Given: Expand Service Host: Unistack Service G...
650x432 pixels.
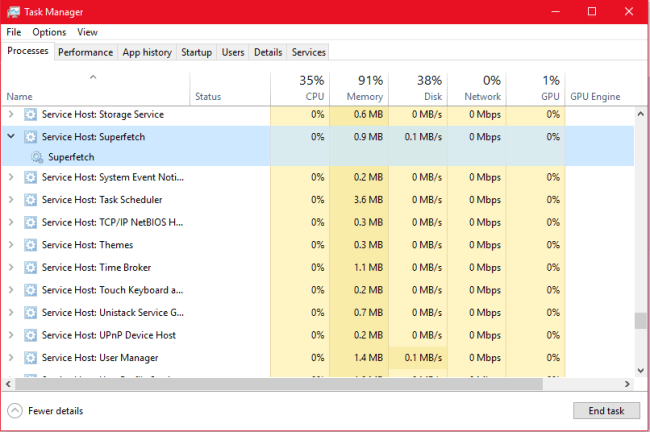Looking at the screenshot, I should [11, 312].
